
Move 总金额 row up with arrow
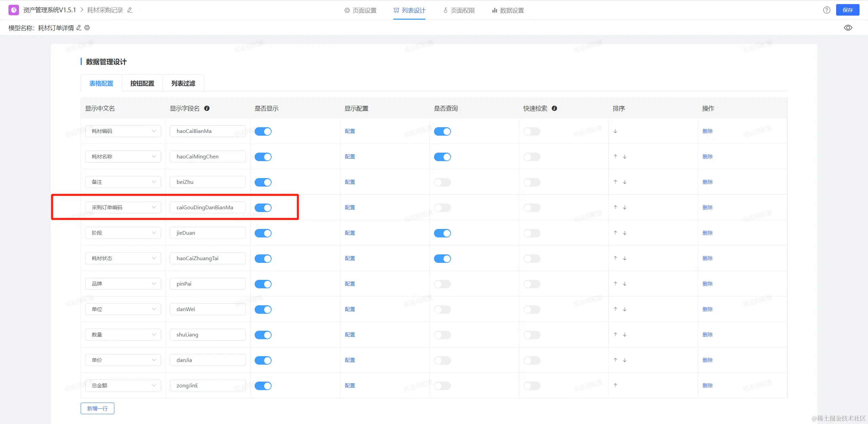pos(615,385)
